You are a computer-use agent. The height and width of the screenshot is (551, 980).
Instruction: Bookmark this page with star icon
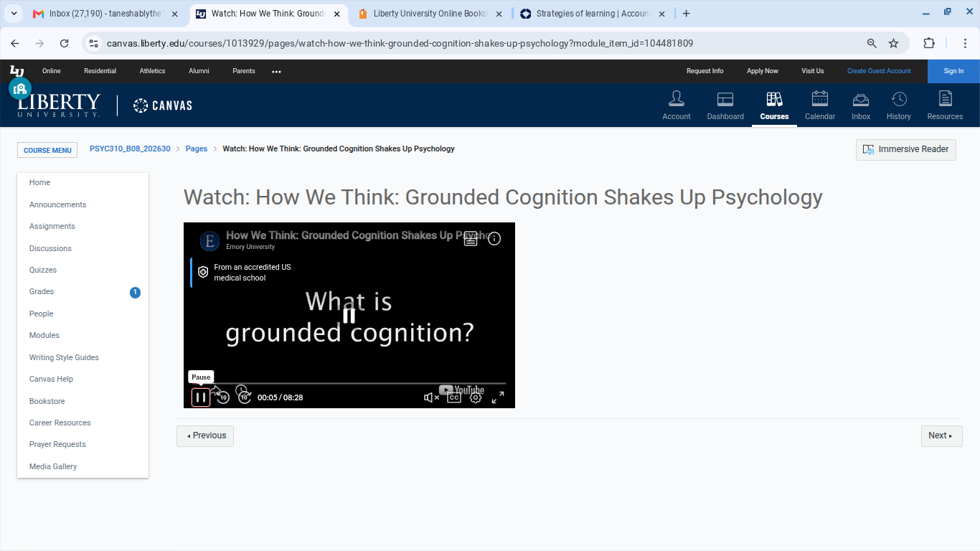tap(893, 43)
